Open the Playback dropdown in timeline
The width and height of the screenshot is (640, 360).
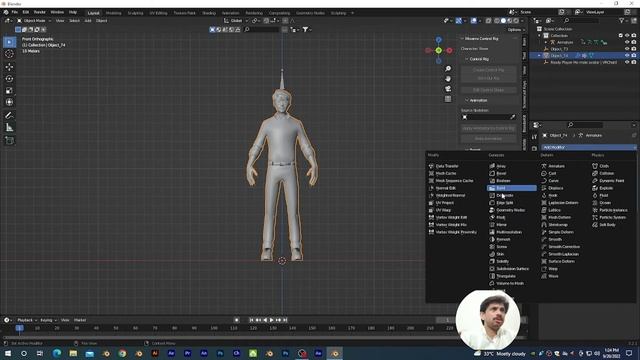[27, 320]
